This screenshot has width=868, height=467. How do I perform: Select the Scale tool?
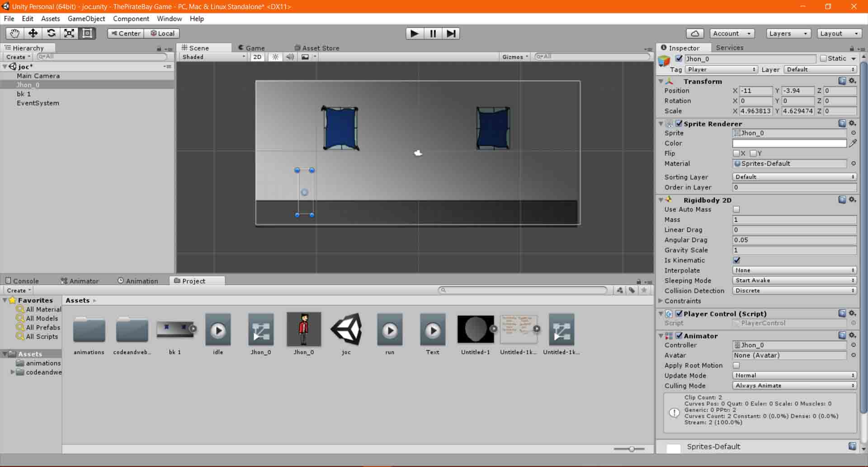[x=69, y=33]
